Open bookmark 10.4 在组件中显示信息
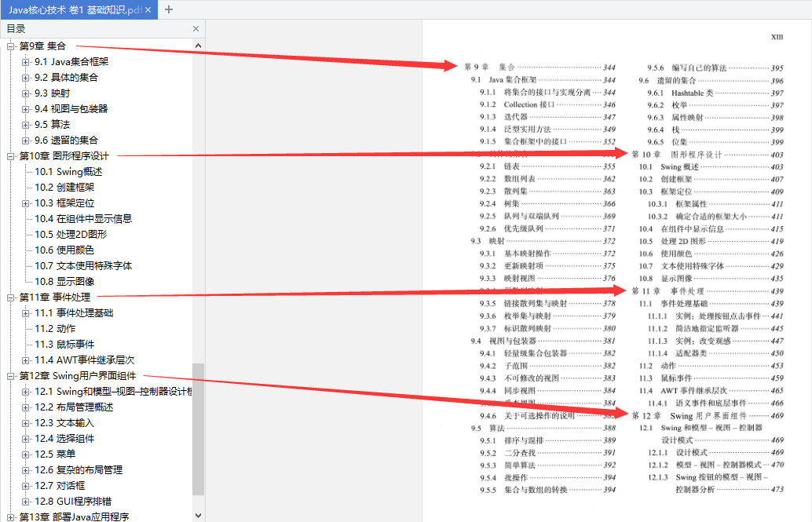This screenshot has width=812, height=522. click(83, 218)
